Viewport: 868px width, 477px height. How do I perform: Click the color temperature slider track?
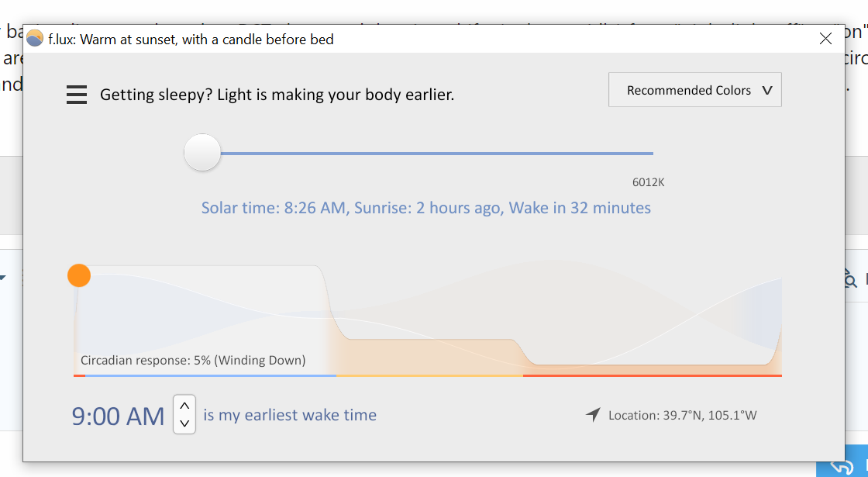[437, 153]
